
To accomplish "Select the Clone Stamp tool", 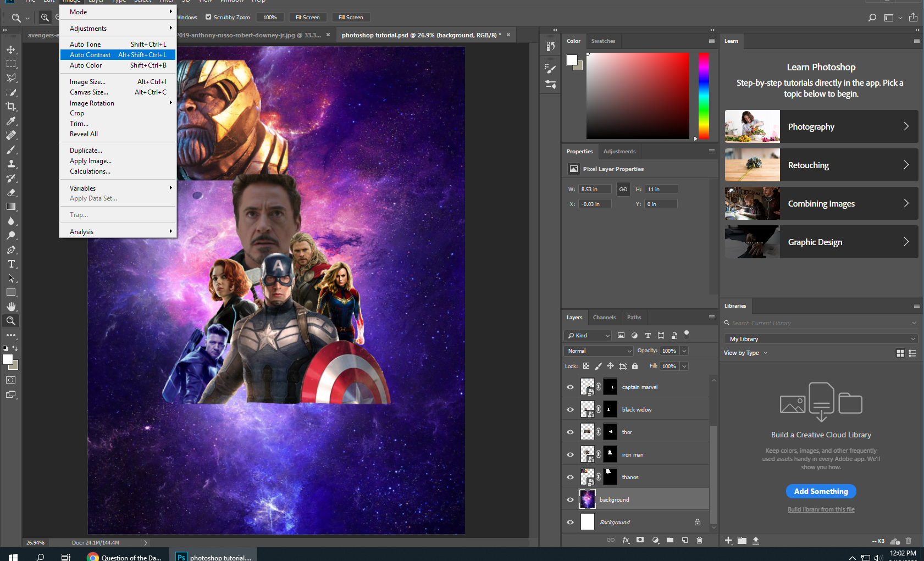I will [11, 164].
